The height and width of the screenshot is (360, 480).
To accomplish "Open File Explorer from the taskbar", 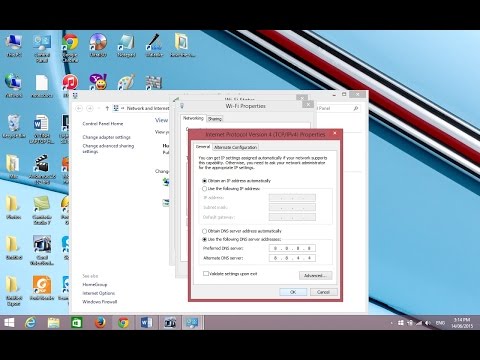I will tap(54, 323).
